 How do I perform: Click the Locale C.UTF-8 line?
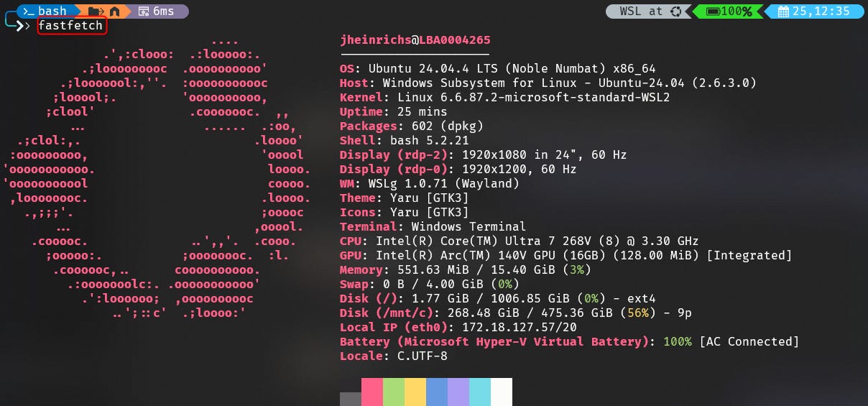tap(393, 356)
